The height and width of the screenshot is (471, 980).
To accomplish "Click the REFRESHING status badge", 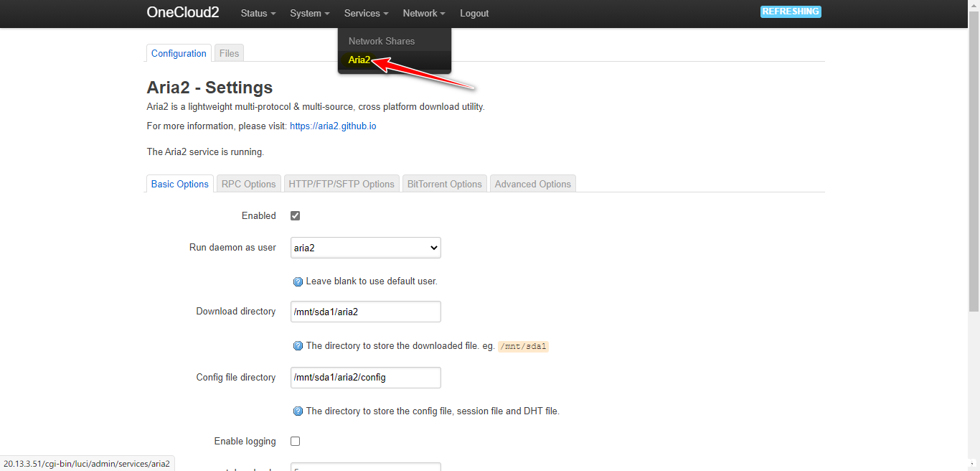I will click(x=791, y=11).
